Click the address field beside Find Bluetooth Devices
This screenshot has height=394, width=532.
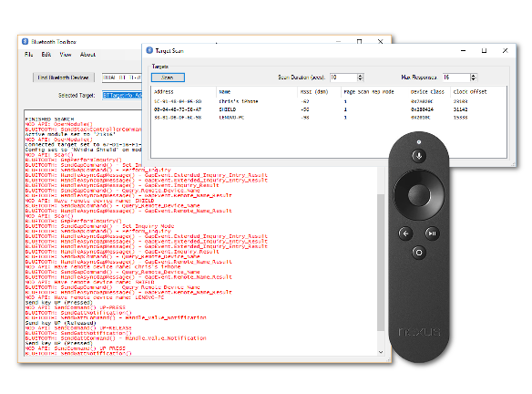coord(122,78)
